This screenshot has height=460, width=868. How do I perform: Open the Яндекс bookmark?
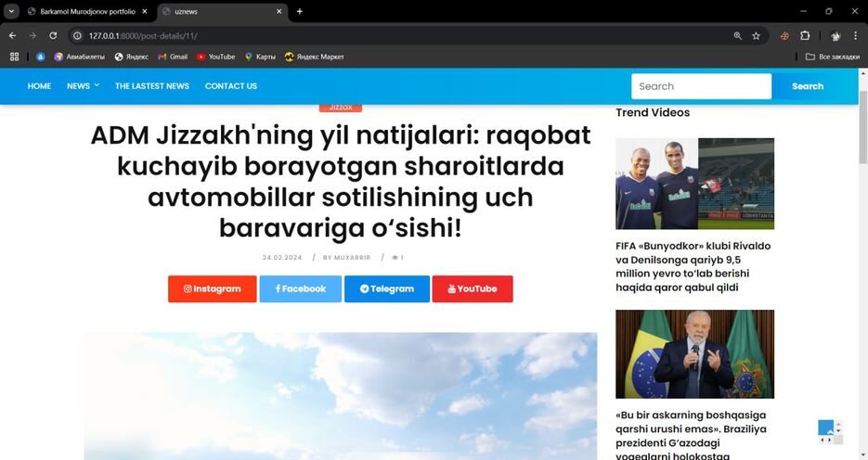(131, 57)
